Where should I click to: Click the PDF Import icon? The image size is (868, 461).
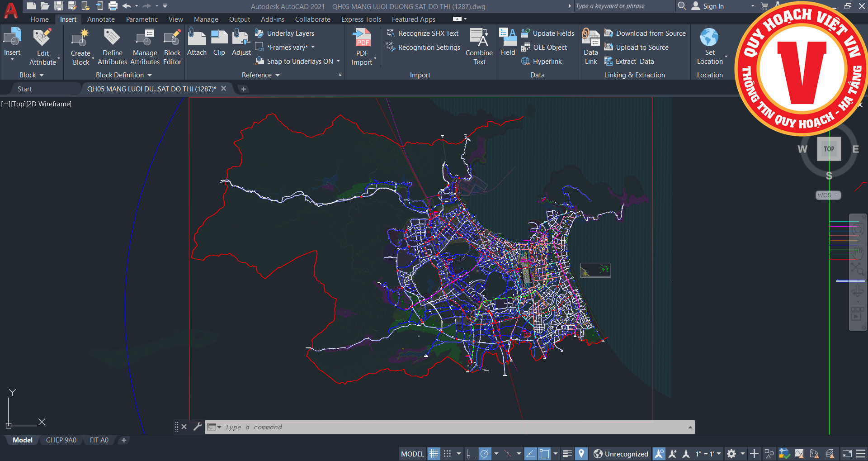tap(362, 38)
